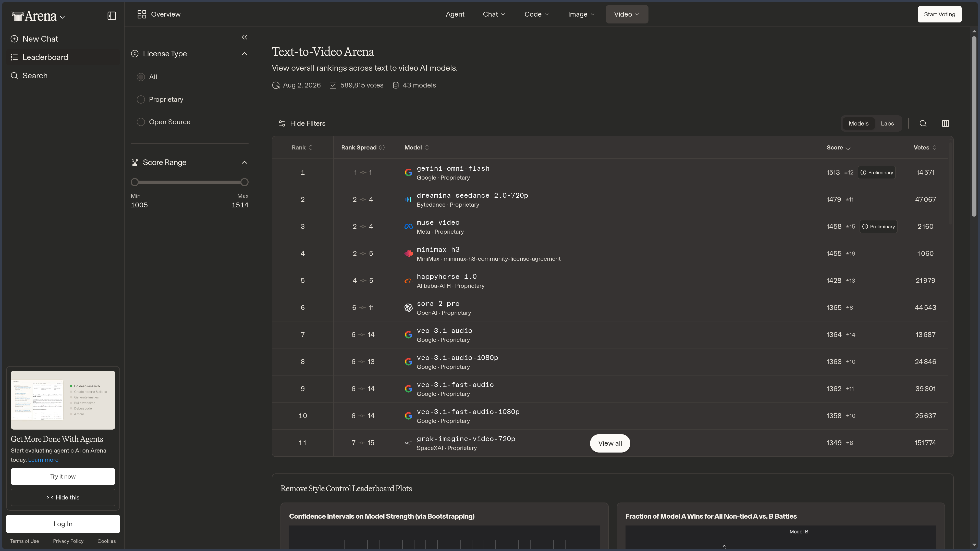Sort by Rank using its arrows
Image resolution: width=980 pixels, height=551 pixels.
coord(311,147)
